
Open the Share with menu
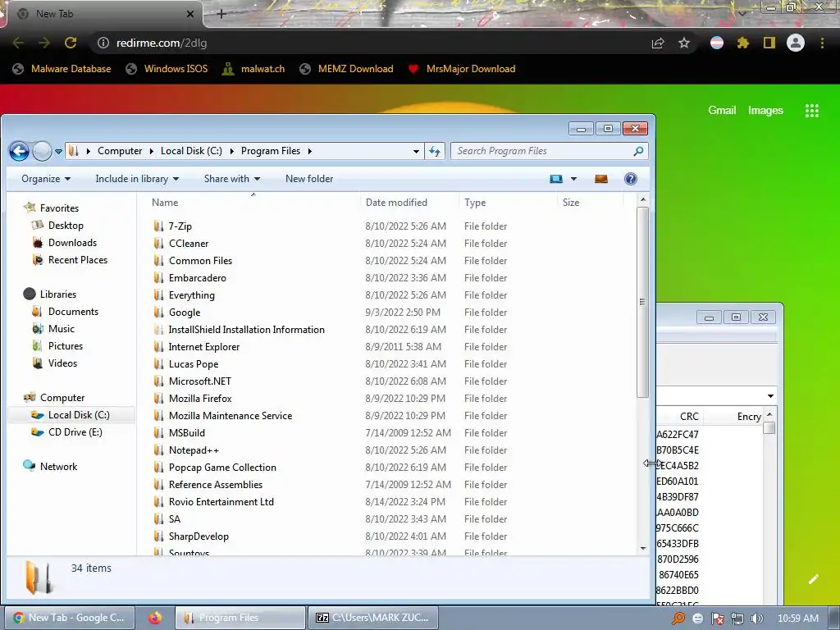click(232, 179)
